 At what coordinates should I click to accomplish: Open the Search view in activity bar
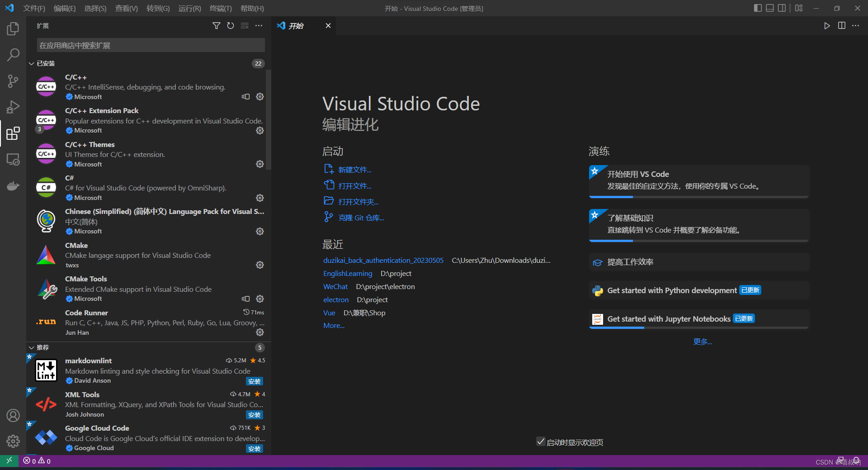(x=13, y=55)
